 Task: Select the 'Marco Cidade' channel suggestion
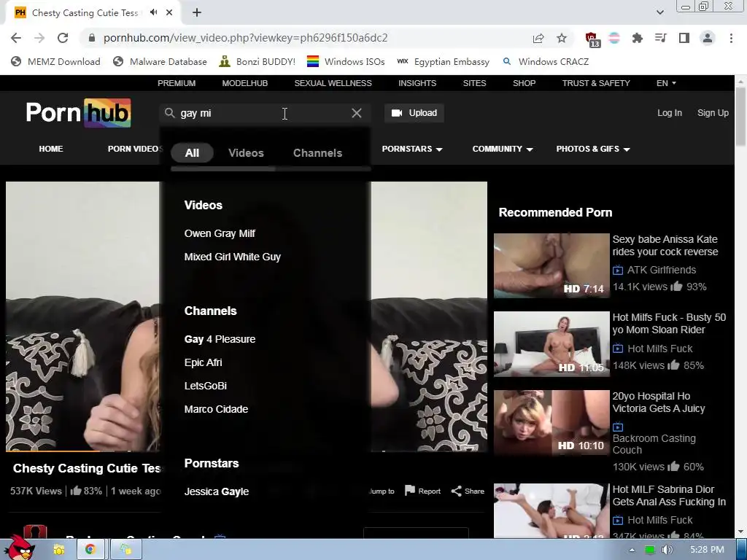[x=216, y=409]
